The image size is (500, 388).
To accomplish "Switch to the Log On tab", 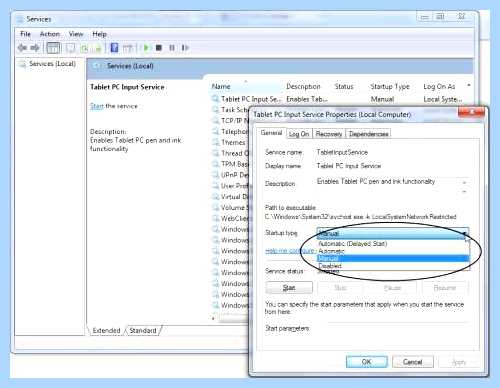I will pyautogui.click(x=299, y=134).
